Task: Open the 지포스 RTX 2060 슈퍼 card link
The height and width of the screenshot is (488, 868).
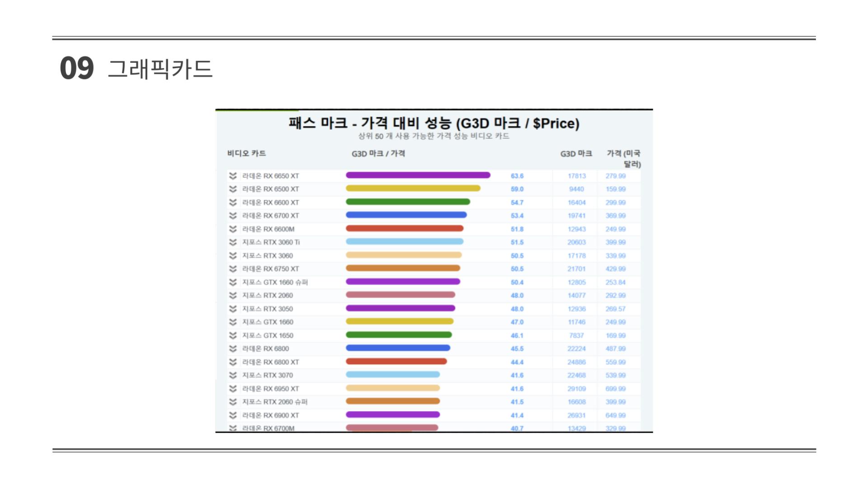Action: [x=275, y=402]
